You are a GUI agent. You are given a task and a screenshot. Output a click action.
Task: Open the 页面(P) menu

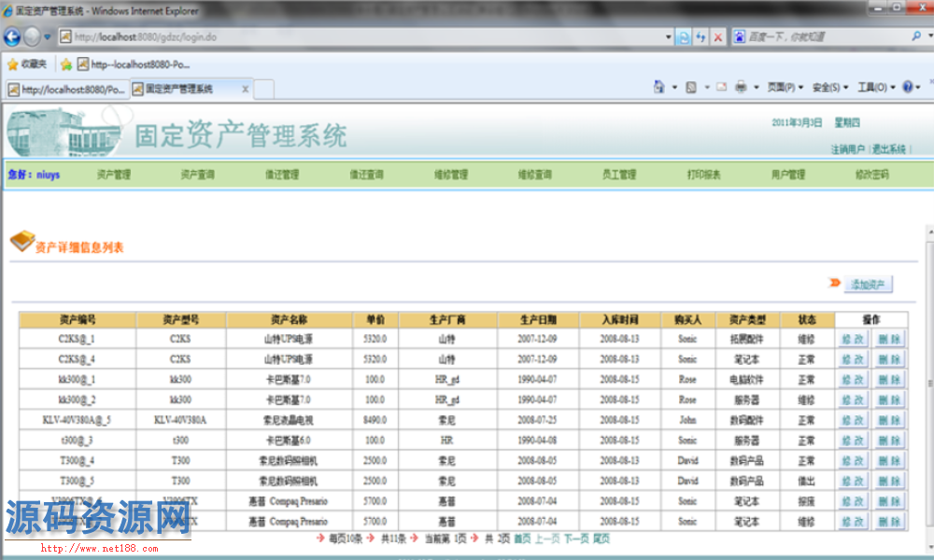[x=785, y=88]
